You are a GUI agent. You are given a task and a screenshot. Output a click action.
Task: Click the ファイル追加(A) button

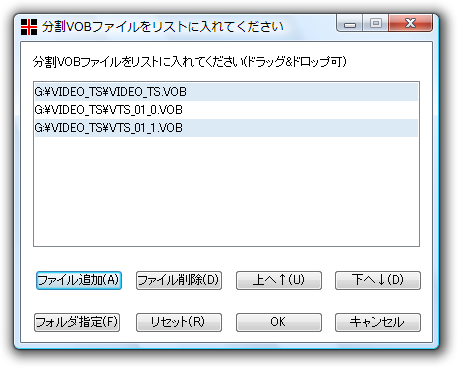tap(79, 280)
